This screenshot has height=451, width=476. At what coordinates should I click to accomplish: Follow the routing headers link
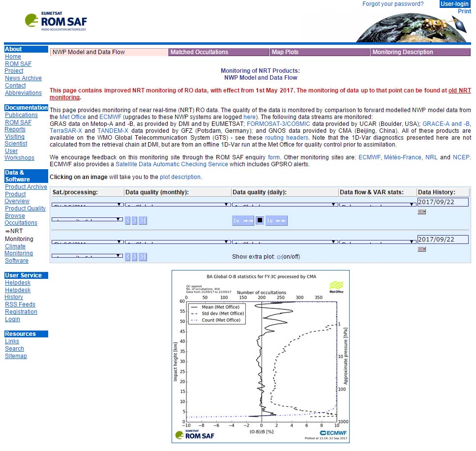pos(287,138)
